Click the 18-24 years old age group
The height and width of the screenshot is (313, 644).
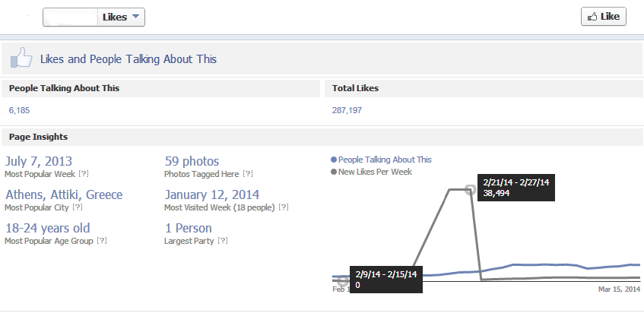click(47, 228)
